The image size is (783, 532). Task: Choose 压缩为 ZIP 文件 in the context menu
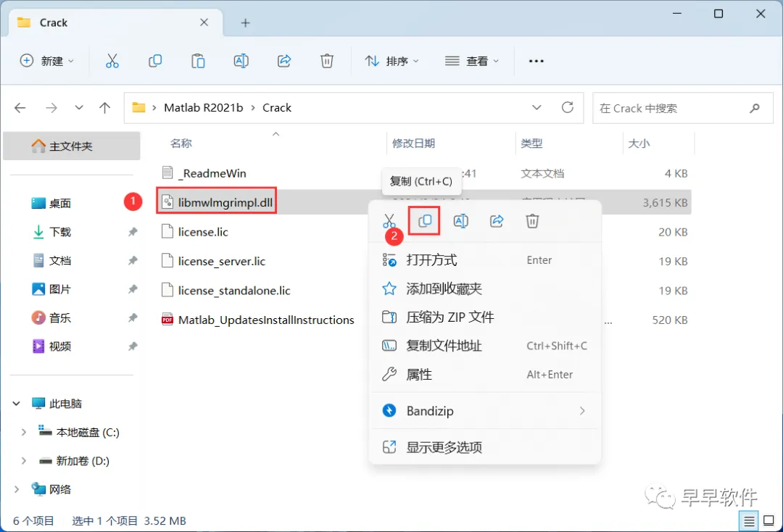pos(484,317)
